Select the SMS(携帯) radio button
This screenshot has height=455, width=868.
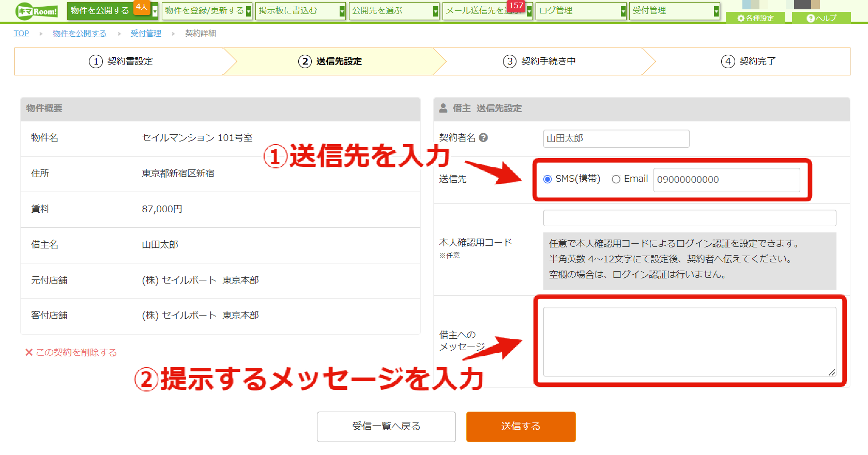click(x=547, y=179)
